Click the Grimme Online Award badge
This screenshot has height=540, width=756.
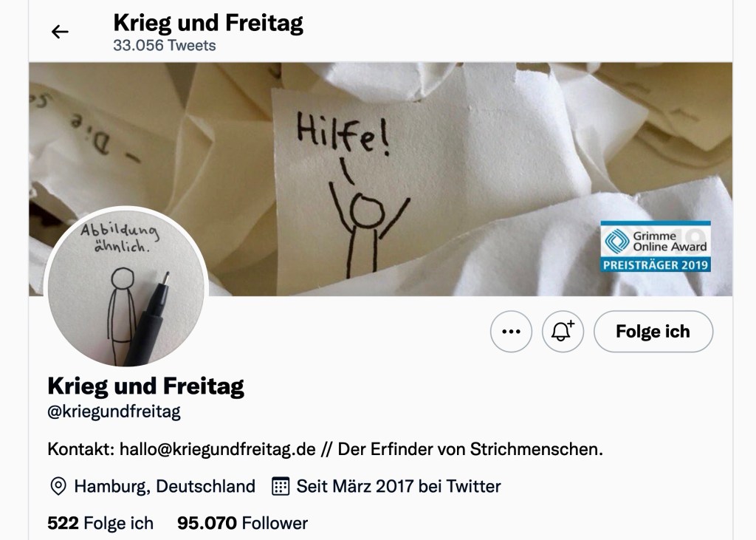(x=656, y=247)
